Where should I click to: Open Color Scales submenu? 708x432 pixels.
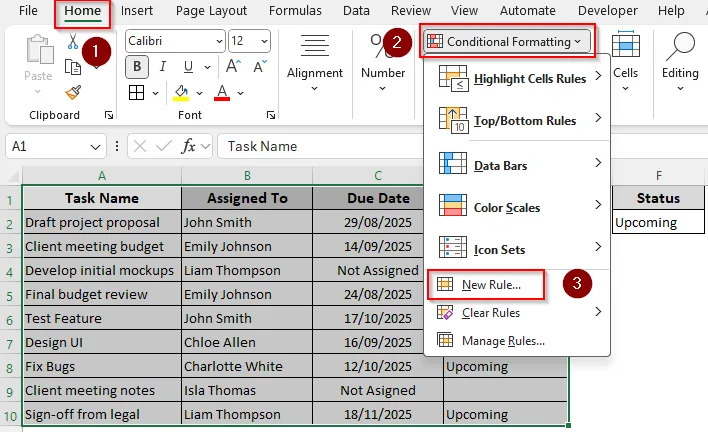(x=517, y=207)
